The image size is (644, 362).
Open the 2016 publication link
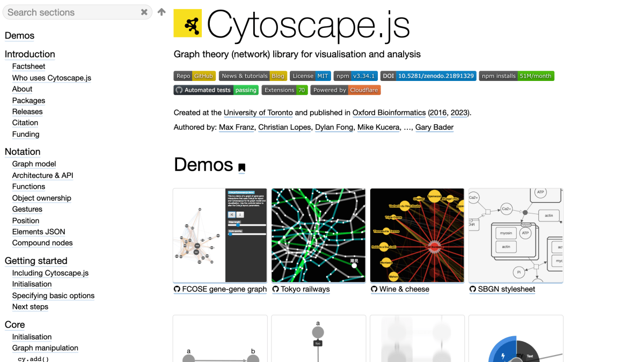438,113
